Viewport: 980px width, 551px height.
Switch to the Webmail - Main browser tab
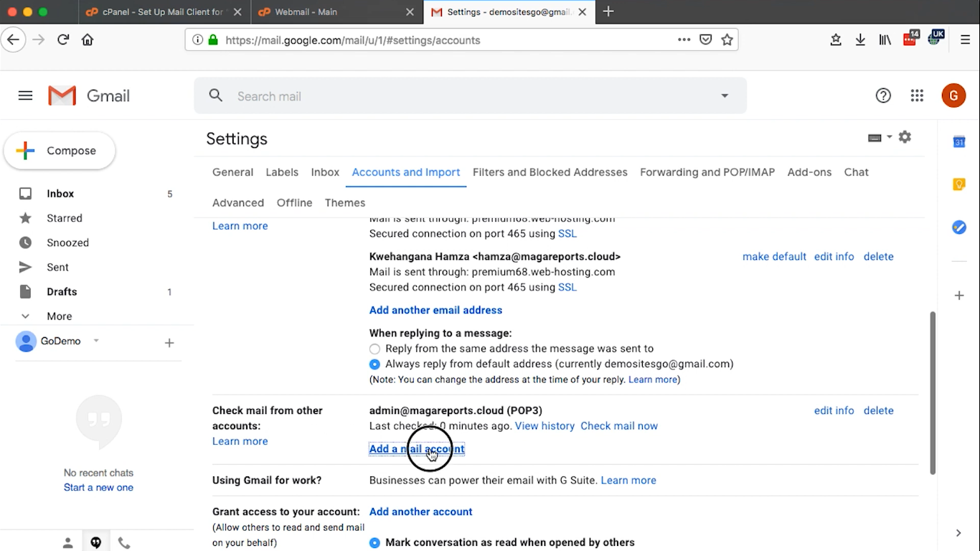pyautogui.click(x=337, y=12)
